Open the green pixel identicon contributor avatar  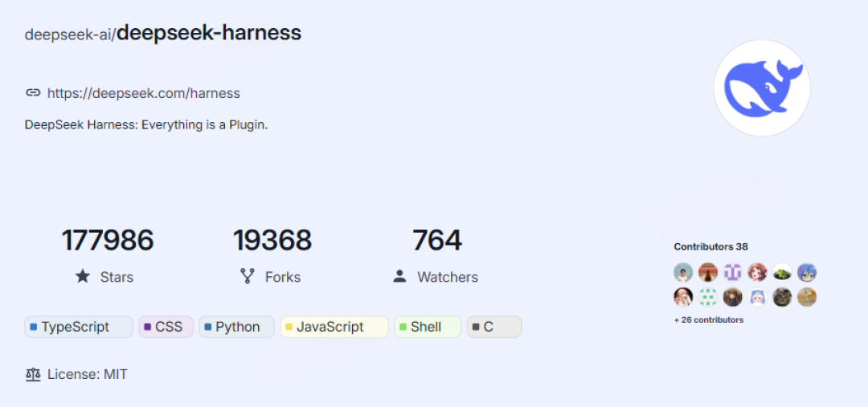click(x=708, y=297)
